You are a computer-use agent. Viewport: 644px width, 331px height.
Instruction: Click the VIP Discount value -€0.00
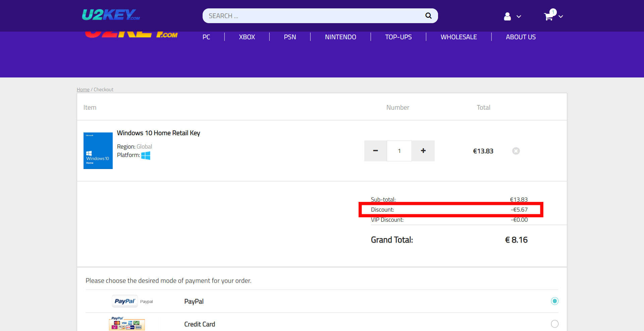(519, 220)
